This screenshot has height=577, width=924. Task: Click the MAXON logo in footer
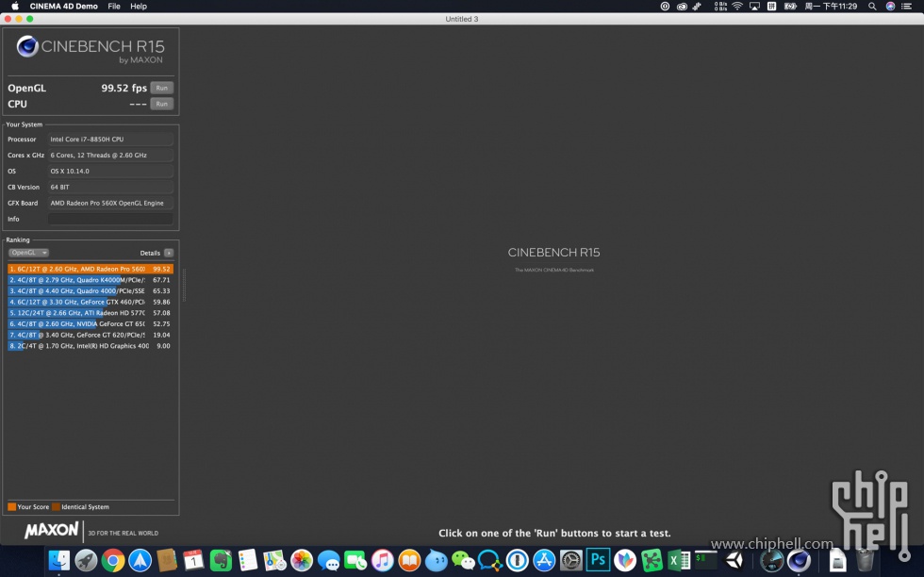(x=51, y=531)
